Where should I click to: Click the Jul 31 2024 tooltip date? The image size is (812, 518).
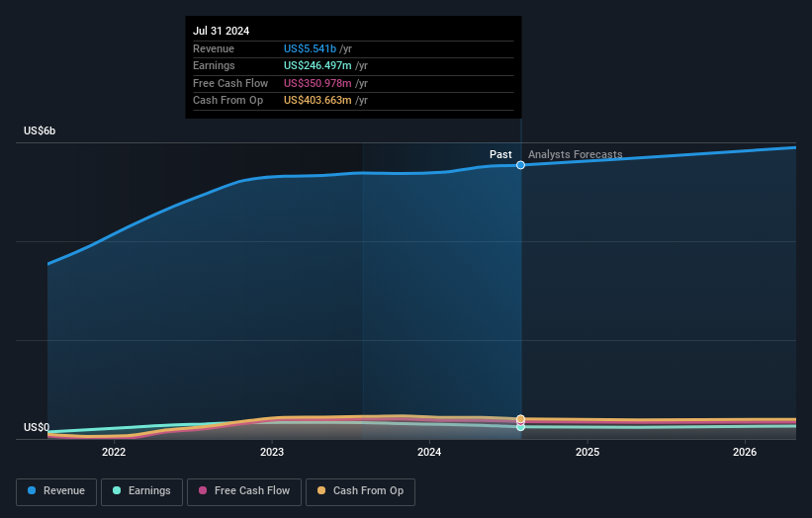click(222, 31)
